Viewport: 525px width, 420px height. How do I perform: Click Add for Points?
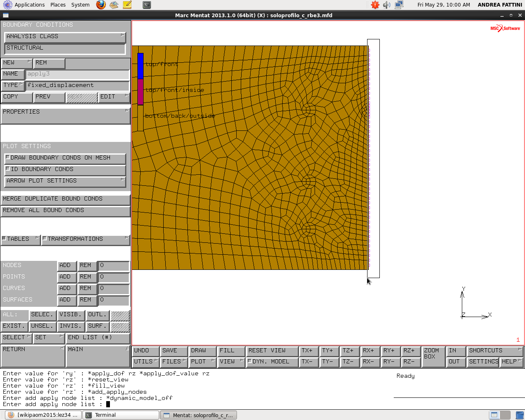[66, 277]
